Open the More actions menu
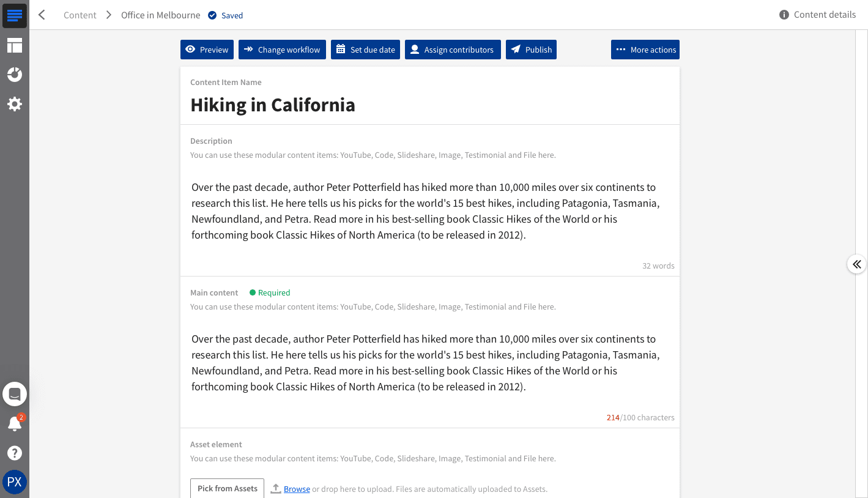This screenshot has width=868, height=498. [645, 50]
